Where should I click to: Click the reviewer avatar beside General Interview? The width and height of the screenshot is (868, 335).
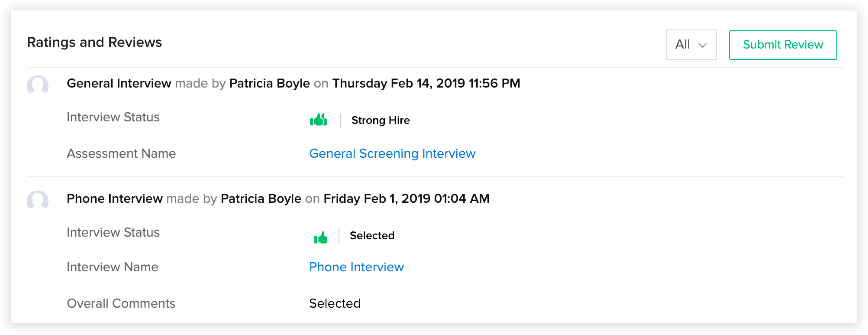coord(38,85)
